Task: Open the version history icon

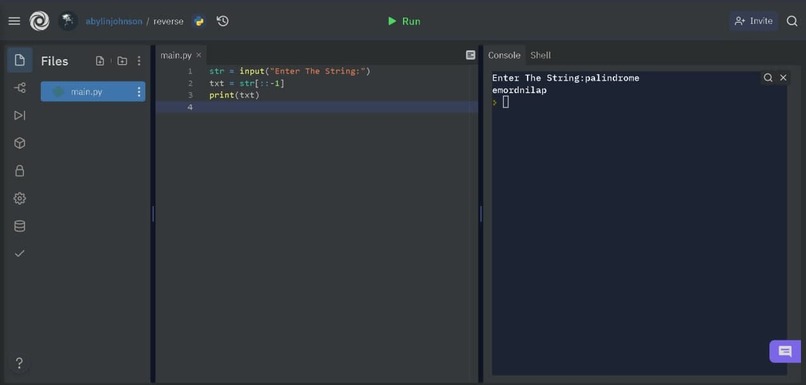Action: click(223, 21)
